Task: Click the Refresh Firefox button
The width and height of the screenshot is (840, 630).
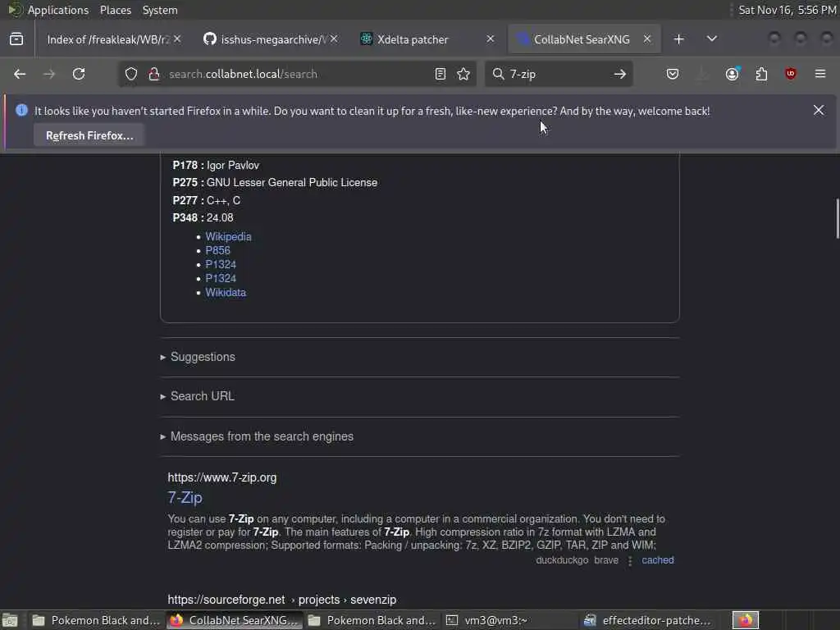Action: tap(89, 135)
